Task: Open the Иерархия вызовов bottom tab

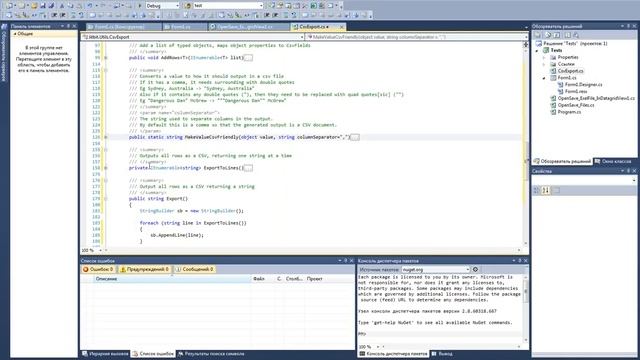Action: pos(105,354)
